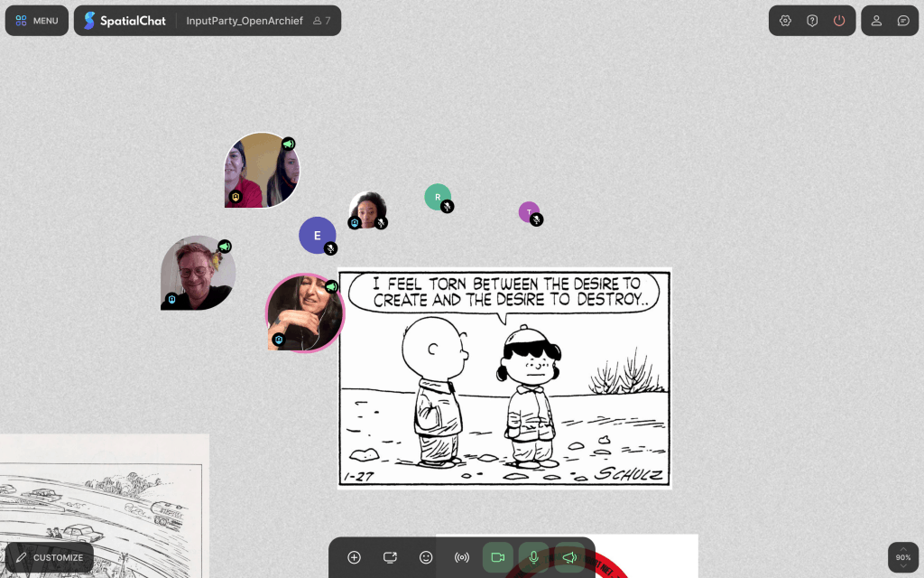
Task: Click megaphone badge on two-person avatar
Action: (x=288, y=144)
